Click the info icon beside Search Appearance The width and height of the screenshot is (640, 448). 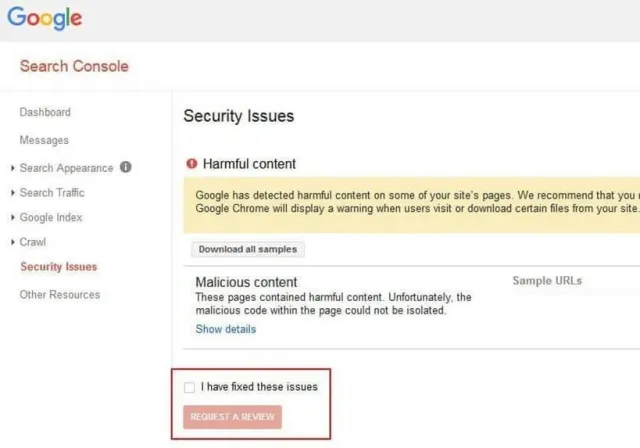(x=126, y=167)
